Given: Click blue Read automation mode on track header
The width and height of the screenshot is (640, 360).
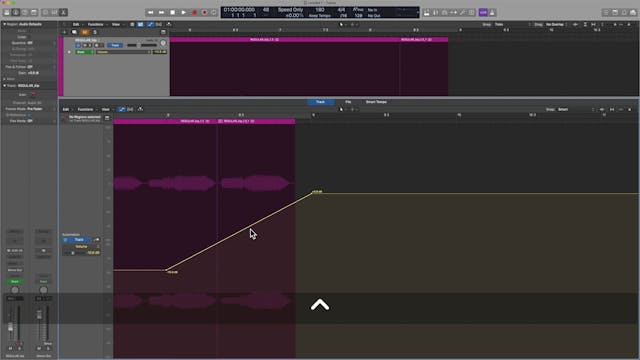Looking at the screenshot, I should pos(115,45).
